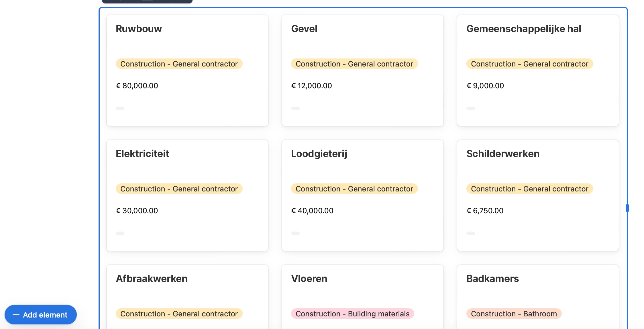The height and width of the screenshot is (329, 644).
Task: Open the Badkamers card
Action: (492, 279)
